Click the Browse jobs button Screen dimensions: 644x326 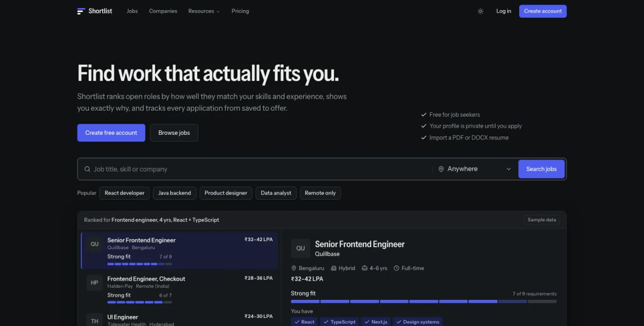pos(174,133)
